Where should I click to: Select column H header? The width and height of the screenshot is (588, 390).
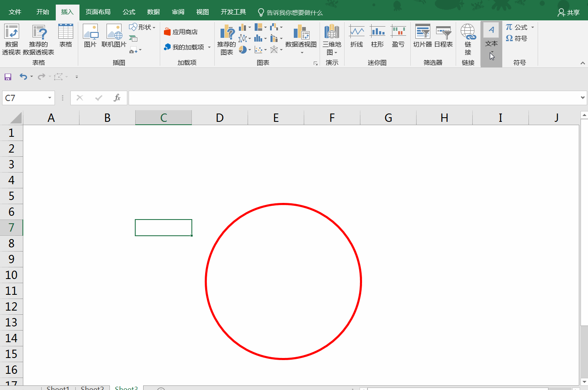pos(444,118)
